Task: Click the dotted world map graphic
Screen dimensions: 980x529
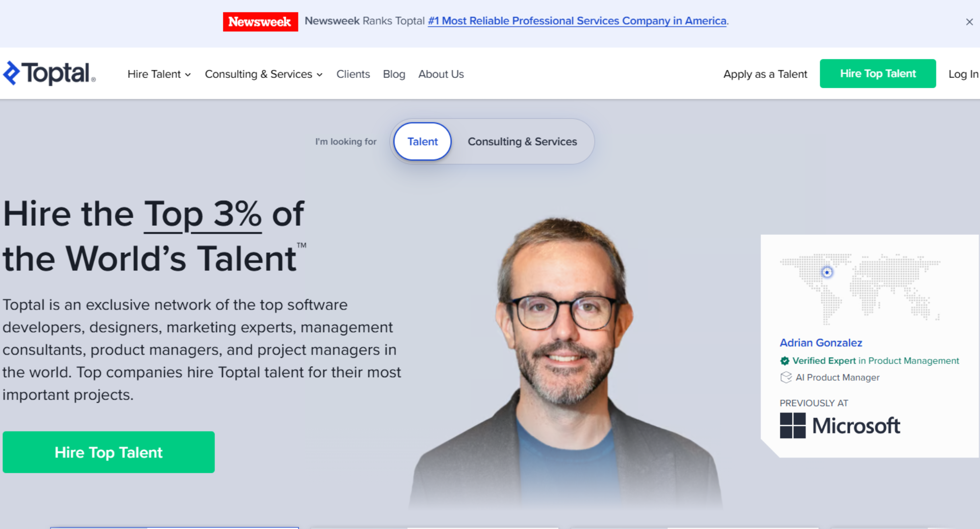Action: click(882, 289)
